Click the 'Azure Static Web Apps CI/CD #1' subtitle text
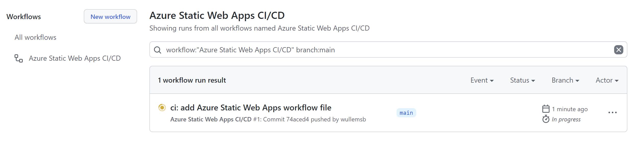The image size is (644, 165). tap(211, 119)
